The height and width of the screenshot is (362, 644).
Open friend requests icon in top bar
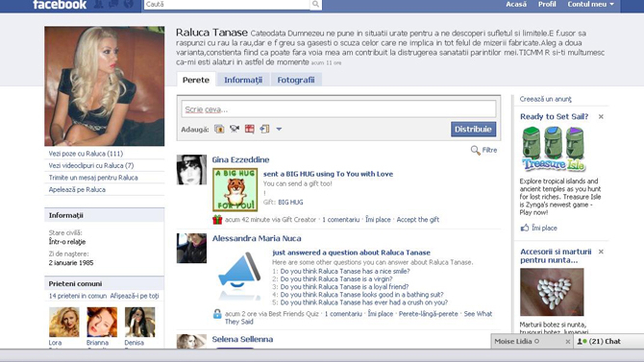(98, 4)
